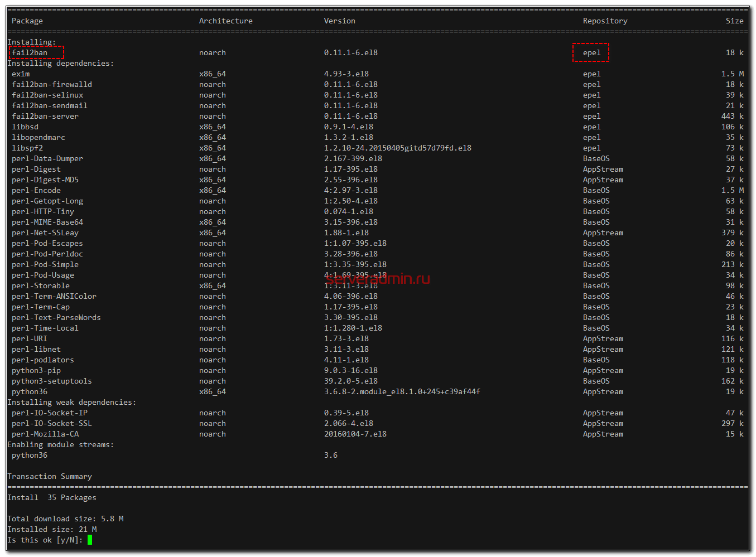Image resolution: width=756 pixels, height=557 pixels.
Task: Click the 'Enabling module streams' heading
Action: tap(60, 444)
